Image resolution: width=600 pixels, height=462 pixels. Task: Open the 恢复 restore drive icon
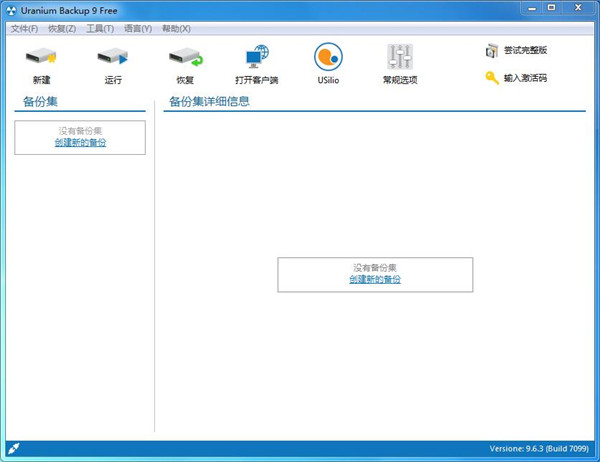pos(185,57)
